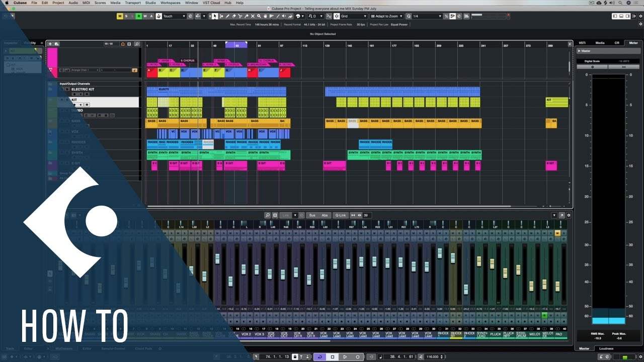Select the Draw pencil tool

[227, 16]
